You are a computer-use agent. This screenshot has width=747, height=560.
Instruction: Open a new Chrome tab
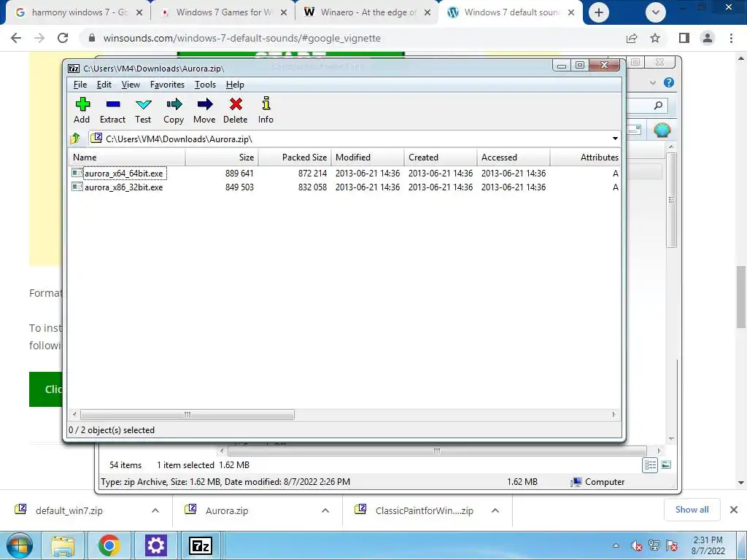599,12
